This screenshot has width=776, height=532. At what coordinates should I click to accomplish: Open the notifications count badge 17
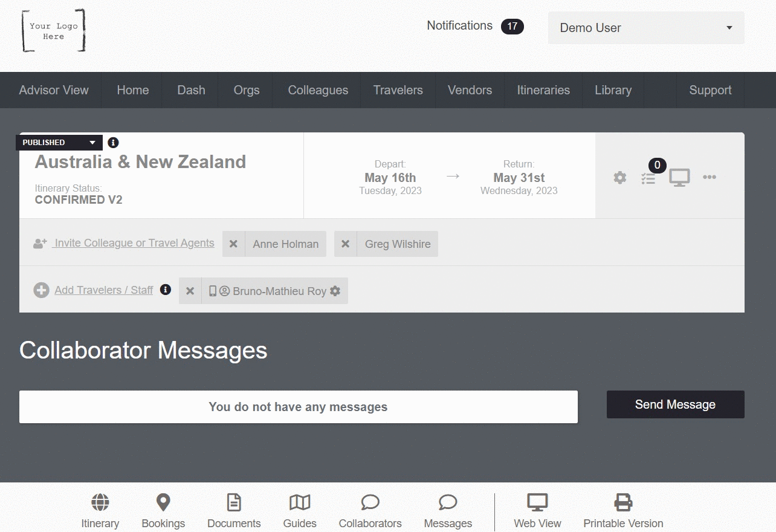coord(512,26)
